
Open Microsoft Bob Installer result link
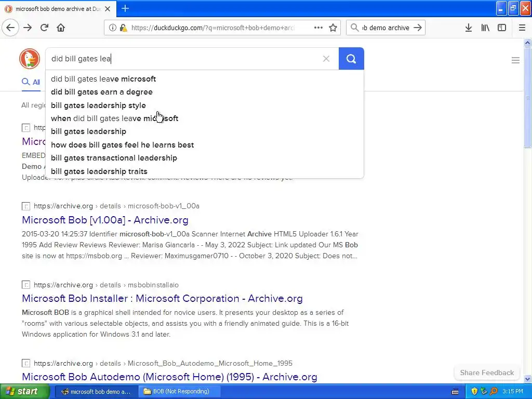click(x=162, y=298)
